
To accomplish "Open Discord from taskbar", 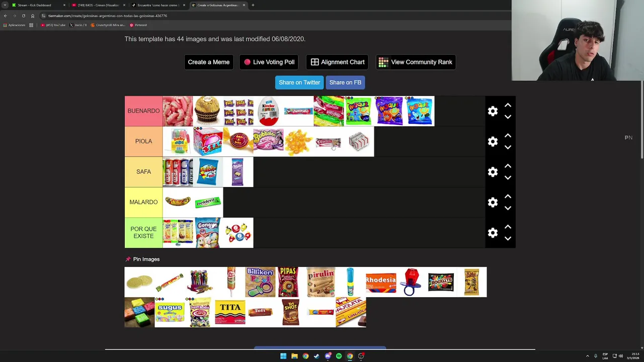I will click(x=328, y=356).
